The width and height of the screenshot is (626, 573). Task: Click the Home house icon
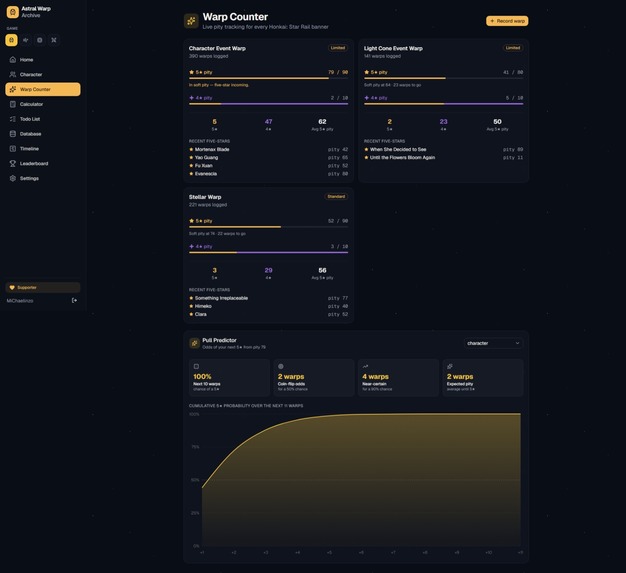13,59
